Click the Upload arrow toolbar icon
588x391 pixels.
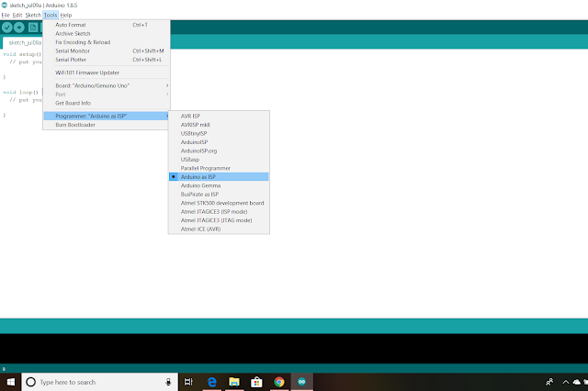[19, 28]
